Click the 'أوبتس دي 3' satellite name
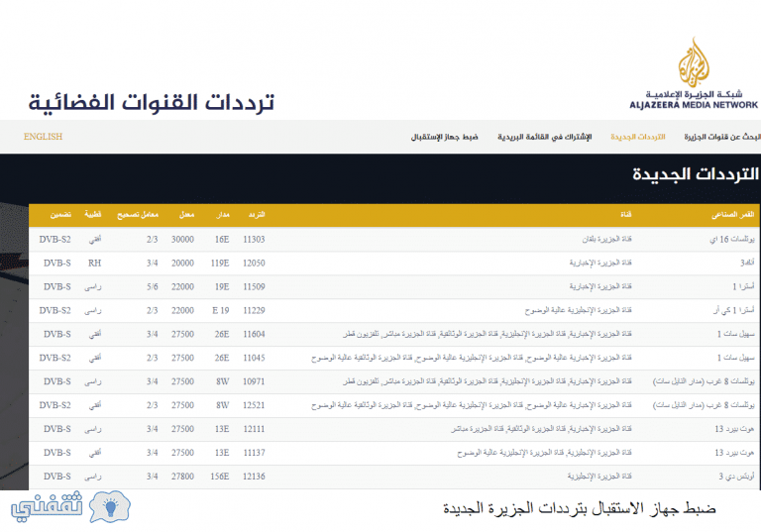This screenshot has width=761, height=532. point(737,477)
